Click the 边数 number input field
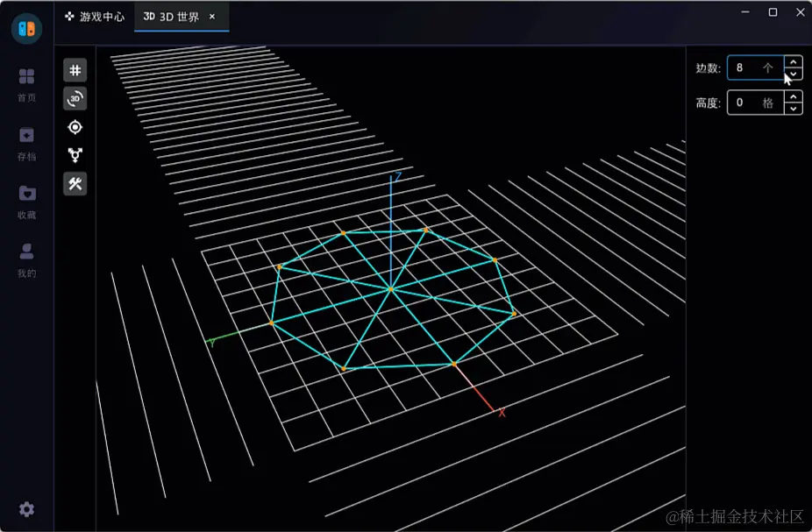 coord(756,67)
